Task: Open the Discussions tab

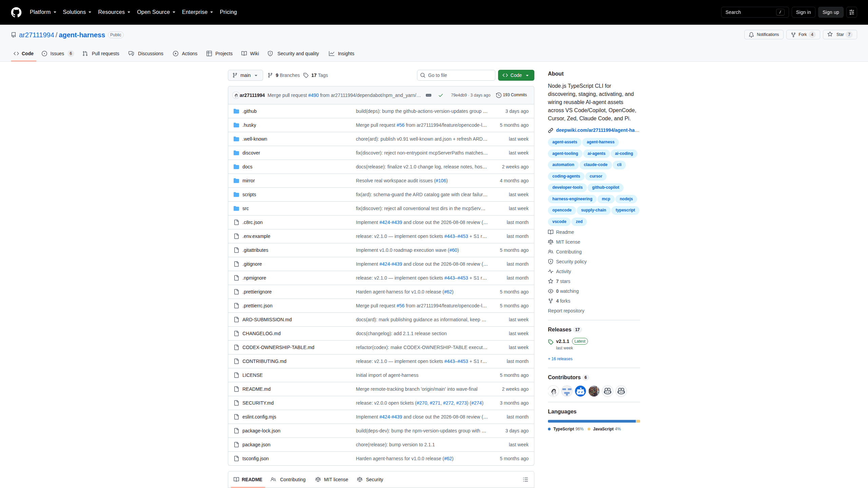Action: click(x=146, y=54)
